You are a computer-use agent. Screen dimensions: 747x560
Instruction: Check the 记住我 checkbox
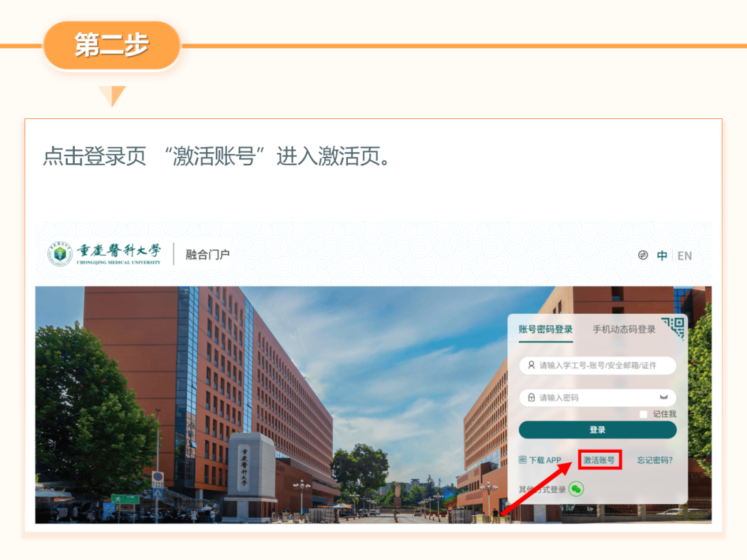(643, 414)
